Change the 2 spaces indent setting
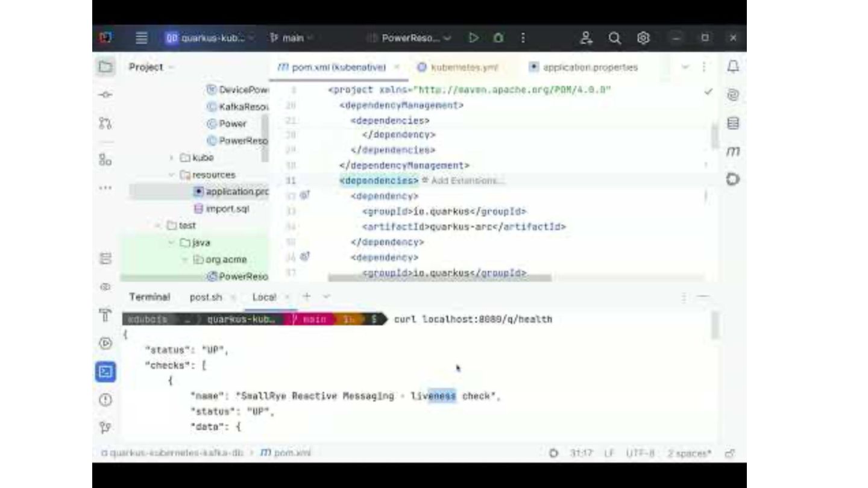Viewport: 868px width, 488px height. pos(689,452)
